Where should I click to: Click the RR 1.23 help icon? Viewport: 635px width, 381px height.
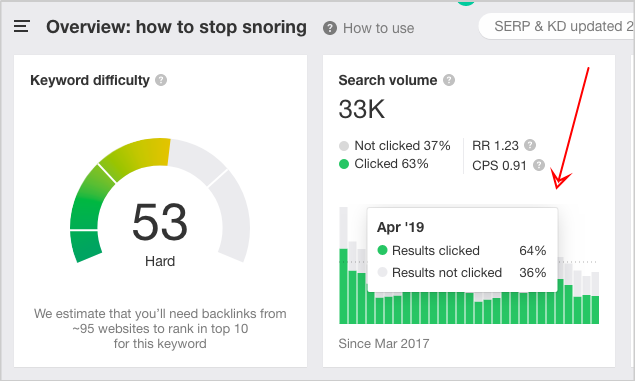[530, 145]
